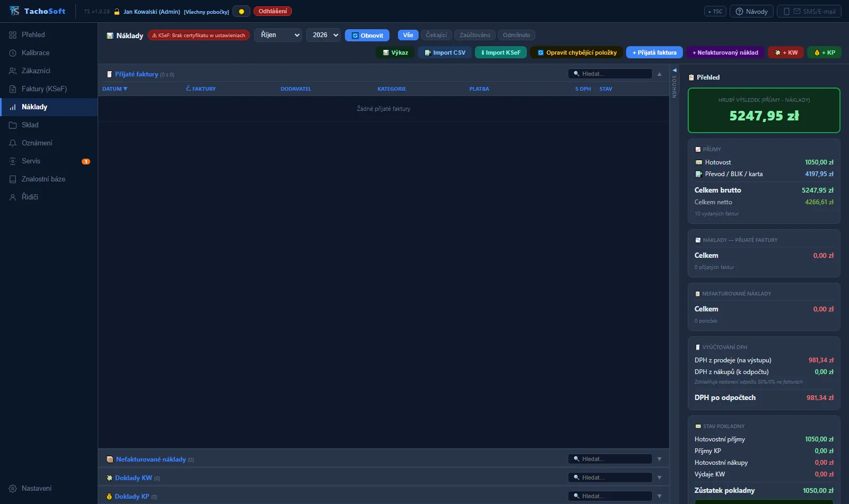
Task: Click the orange Servis notification badge
Action: 86,161
